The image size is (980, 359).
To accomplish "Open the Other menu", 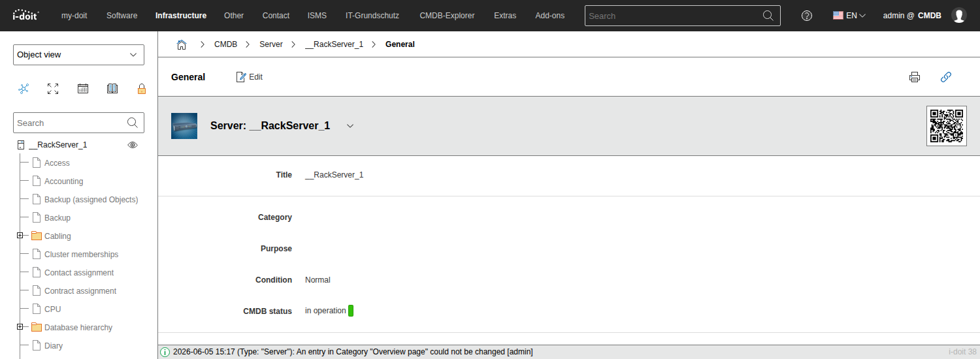I will [x=234, y=16].
